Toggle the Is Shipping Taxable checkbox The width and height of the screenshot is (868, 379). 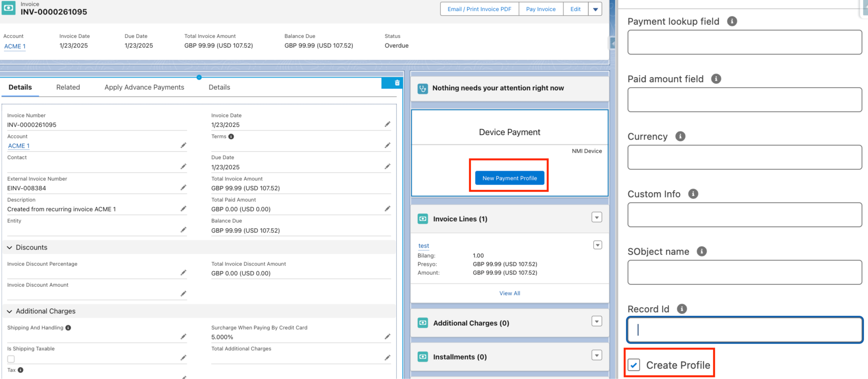pos(11,359)
